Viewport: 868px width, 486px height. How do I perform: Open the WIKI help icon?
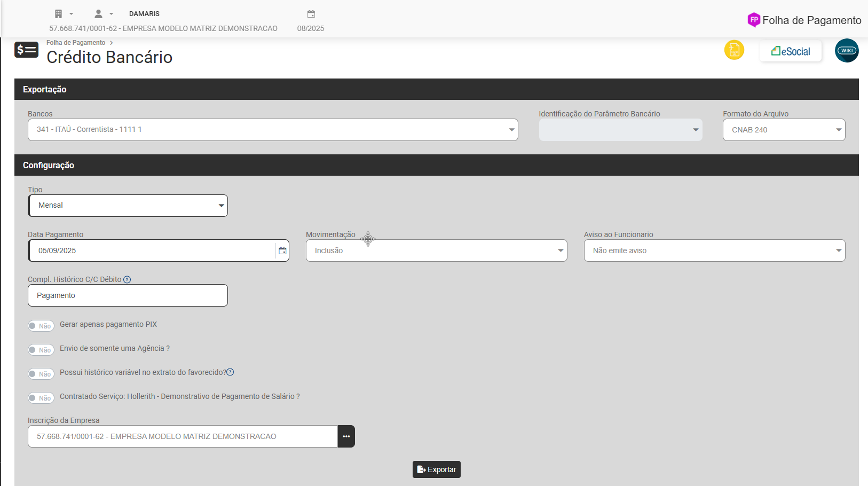(x=847, y=51)
